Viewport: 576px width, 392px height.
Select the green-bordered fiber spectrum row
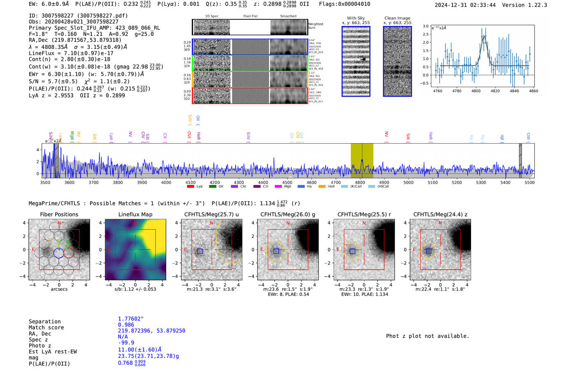(250, 63)
